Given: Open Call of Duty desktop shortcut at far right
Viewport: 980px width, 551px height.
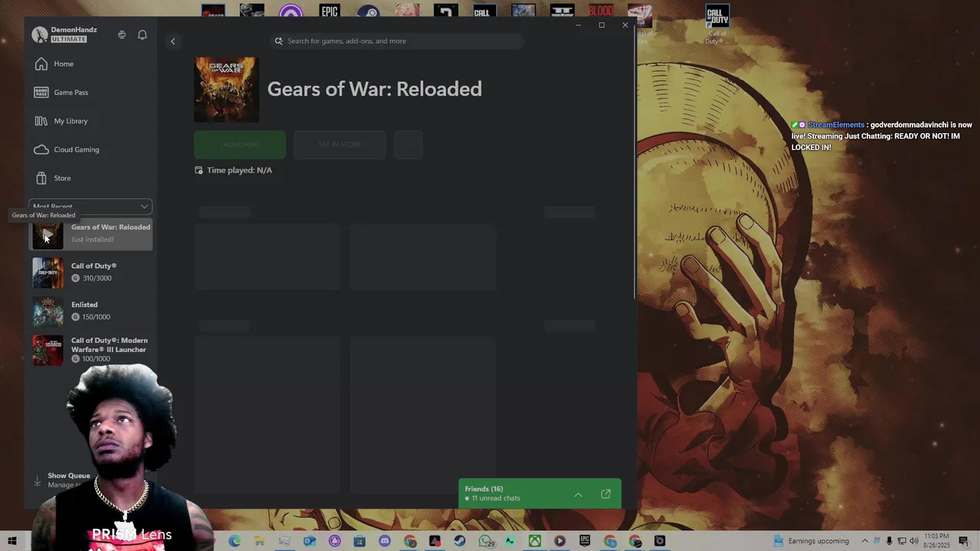Looking at the screenshot, I should (717, 24).
